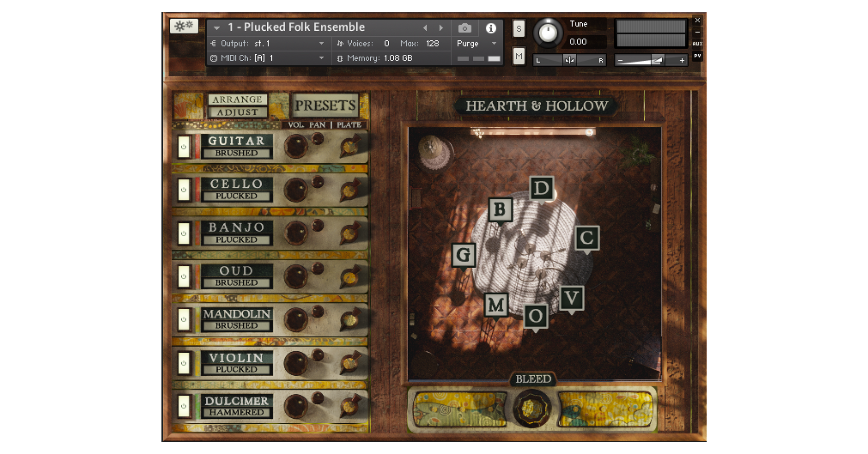
Task: Solo the instrument with the S button
Action: (519, 29)
